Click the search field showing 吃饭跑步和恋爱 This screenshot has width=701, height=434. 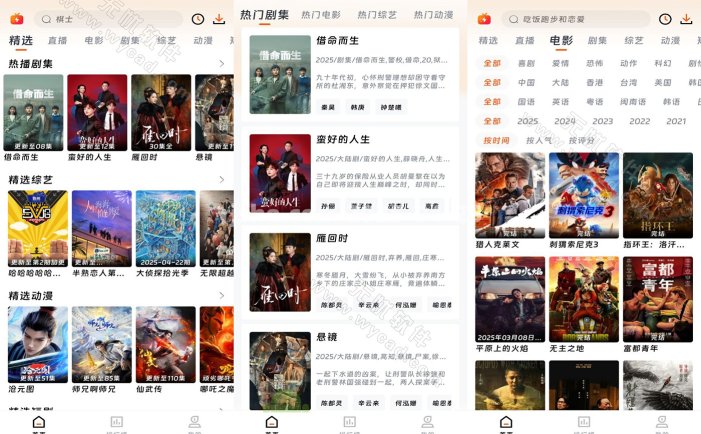(x=576, y=19)
